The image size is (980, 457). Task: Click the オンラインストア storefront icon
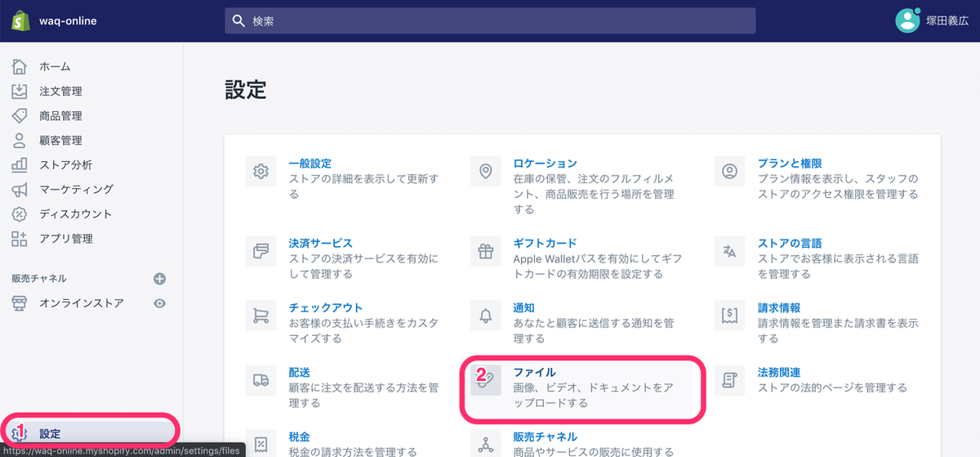20,303
